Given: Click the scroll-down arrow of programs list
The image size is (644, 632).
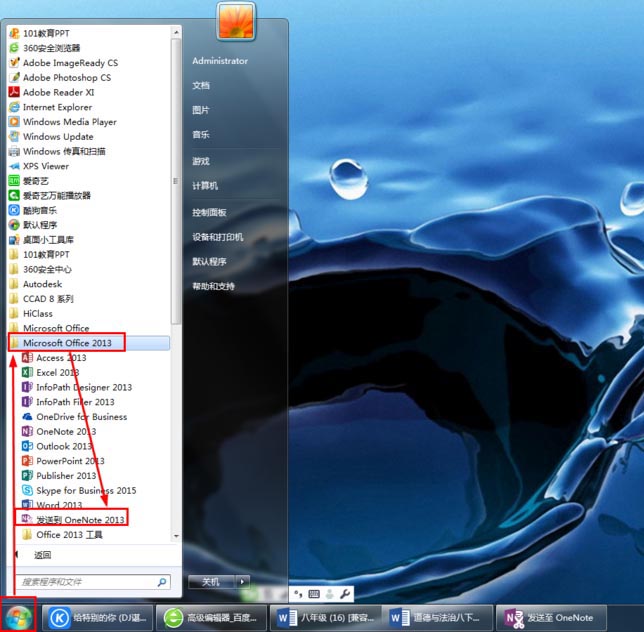Looking at the screenshot, I should (176, 536).
